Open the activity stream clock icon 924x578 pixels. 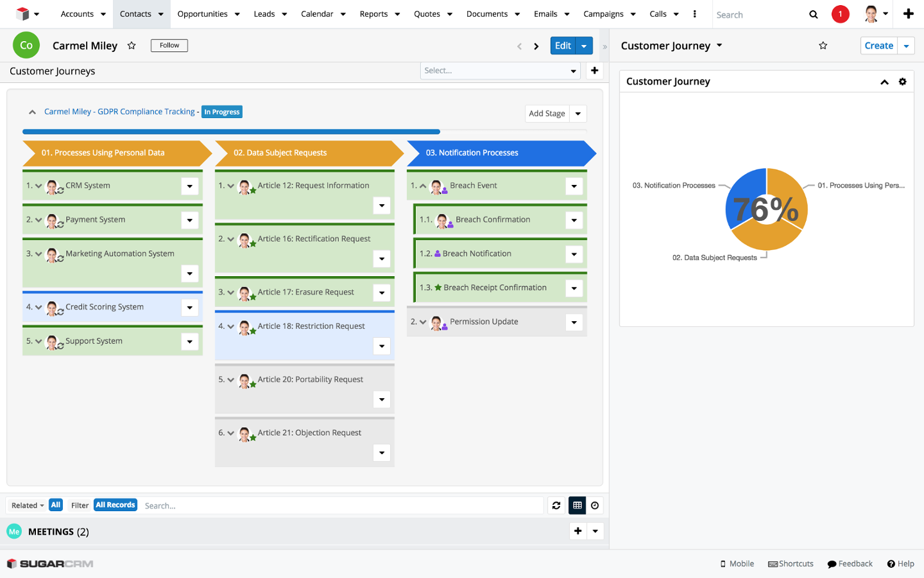pos(595,505)
